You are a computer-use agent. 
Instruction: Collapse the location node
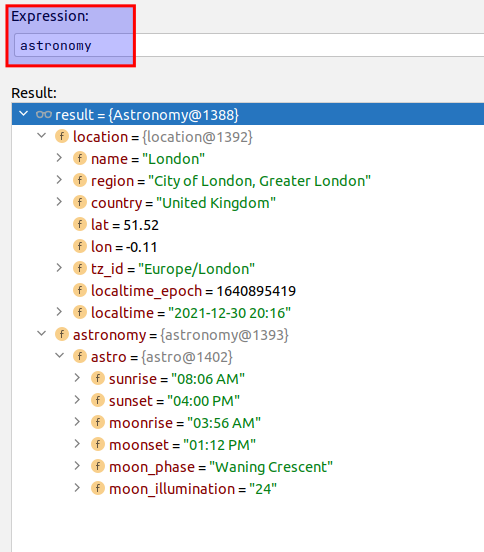(42, 136)
